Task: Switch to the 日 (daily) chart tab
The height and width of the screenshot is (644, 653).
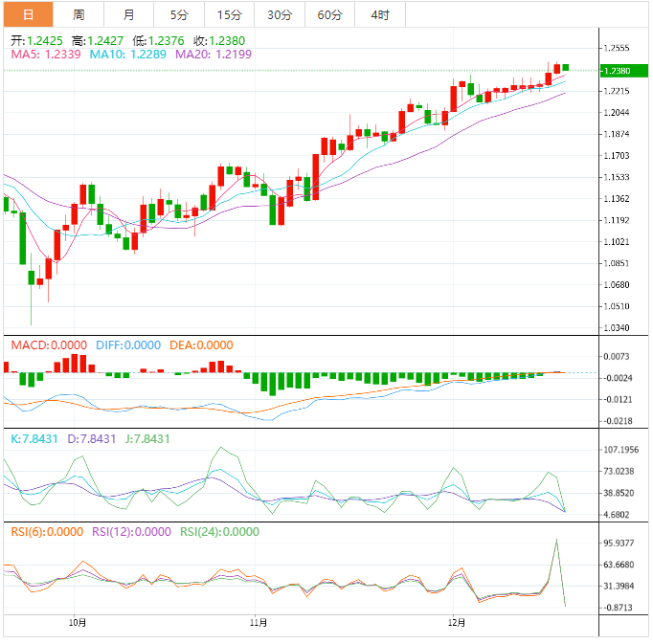Action: click(x=28, y=14)
